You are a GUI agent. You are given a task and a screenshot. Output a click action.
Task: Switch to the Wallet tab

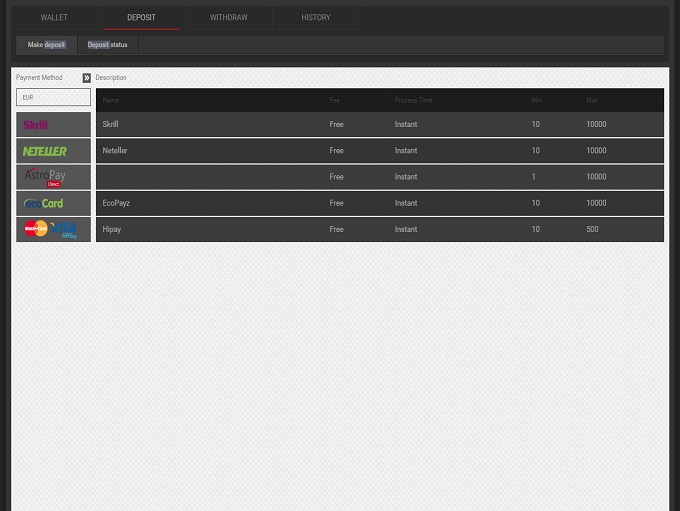[x=54, y=18]
